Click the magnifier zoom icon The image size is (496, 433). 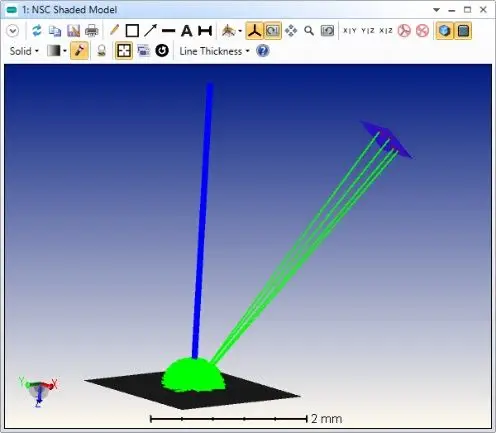point(309,31)
